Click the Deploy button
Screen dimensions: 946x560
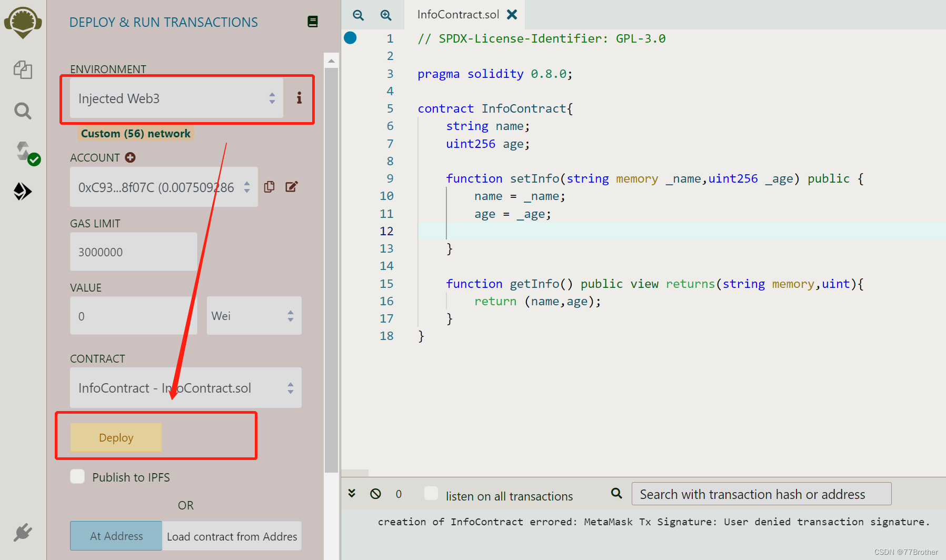[x=116, y=437]
